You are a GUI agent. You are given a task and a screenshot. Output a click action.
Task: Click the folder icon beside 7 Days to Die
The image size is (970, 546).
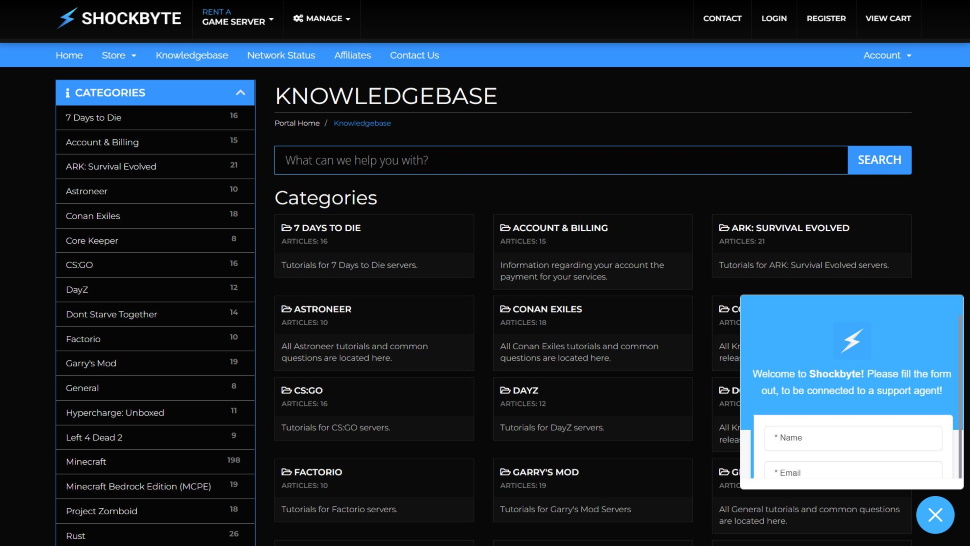[x=286, y=228]
